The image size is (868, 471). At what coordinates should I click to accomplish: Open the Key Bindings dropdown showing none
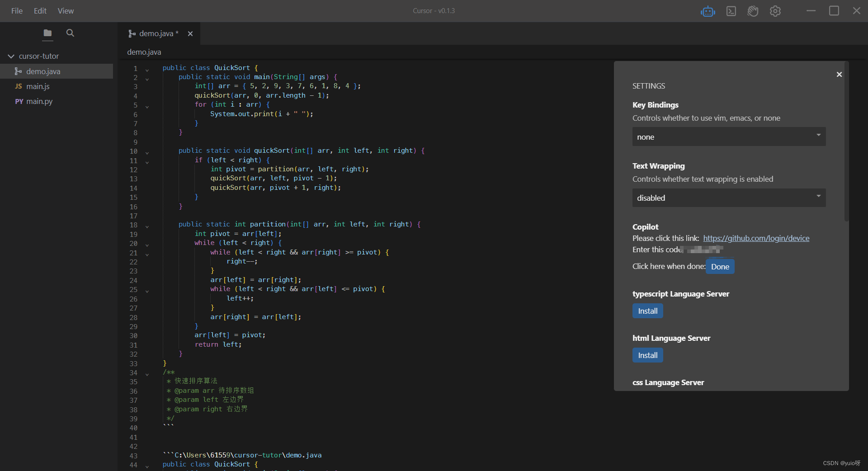pyautogui.click(x=729, y=137)
